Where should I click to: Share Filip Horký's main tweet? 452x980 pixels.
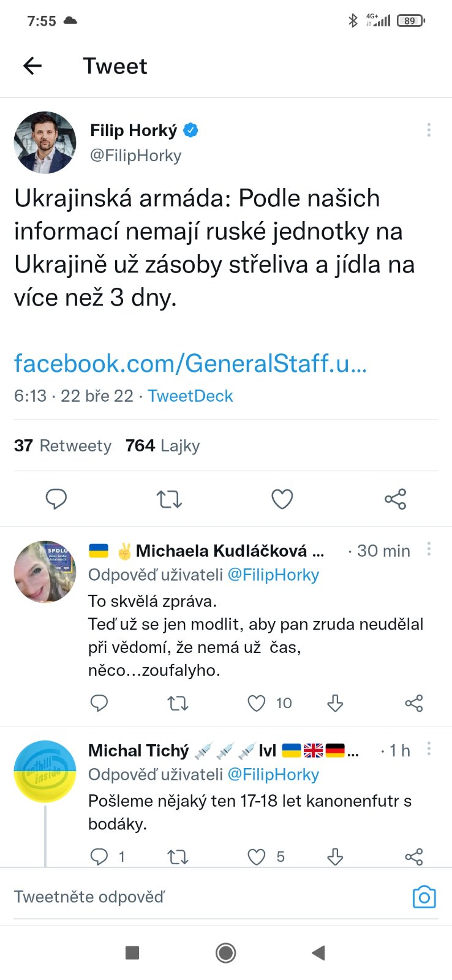395,499
